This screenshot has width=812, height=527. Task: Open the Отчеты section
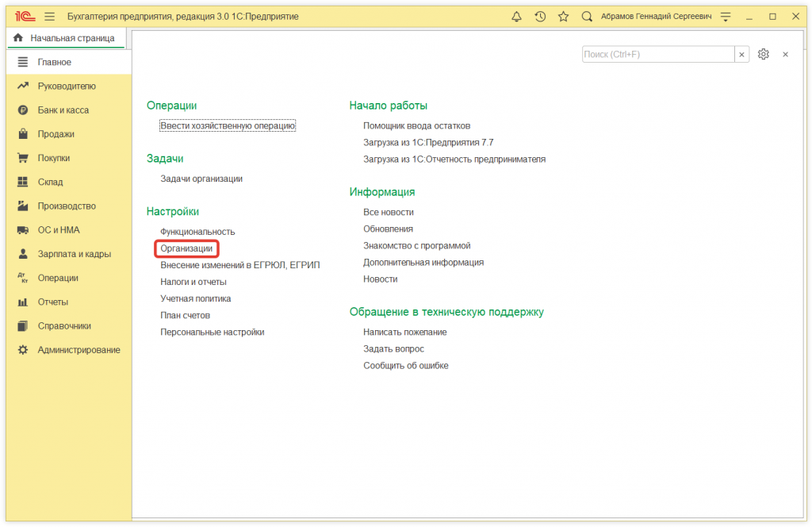coord(44,302)
